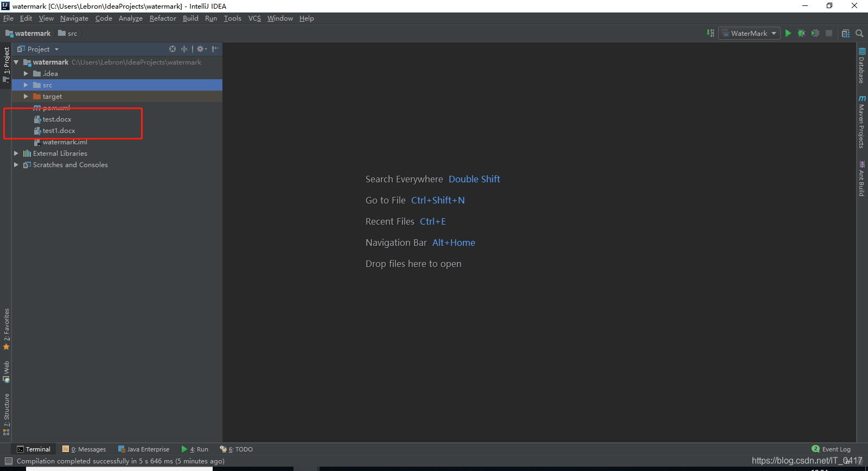Screen dimensions: 868x471
Task: Expand Scratches and Consoles node
Action: tap(16, 165)
